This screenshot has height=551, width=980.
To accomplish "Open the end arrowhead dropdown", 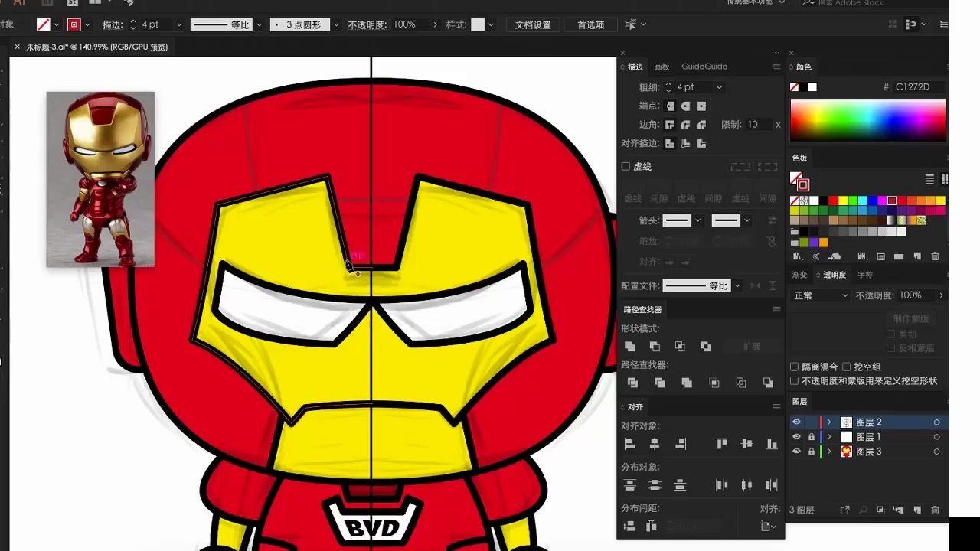I will tap(746, 220).
